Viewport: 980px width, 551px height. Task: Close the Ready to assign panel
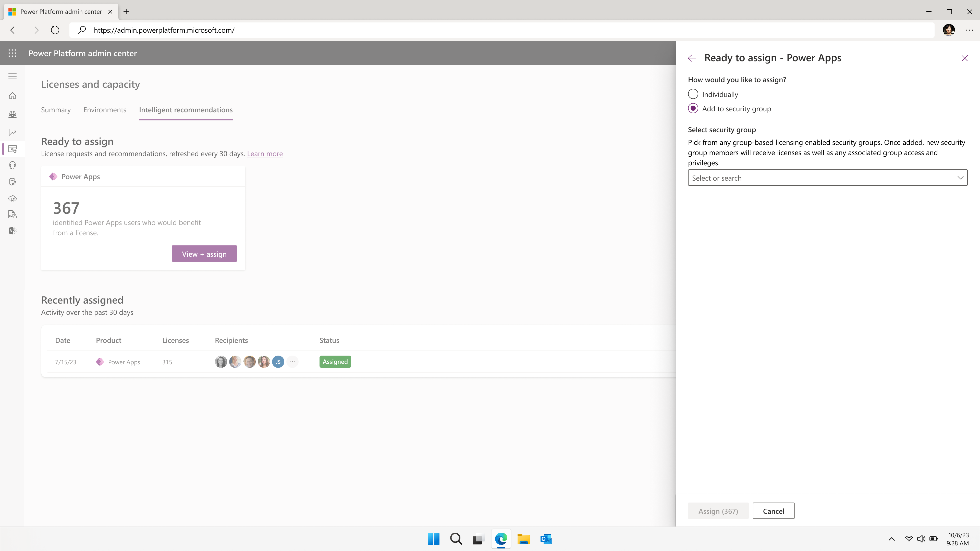coord(964,58)
